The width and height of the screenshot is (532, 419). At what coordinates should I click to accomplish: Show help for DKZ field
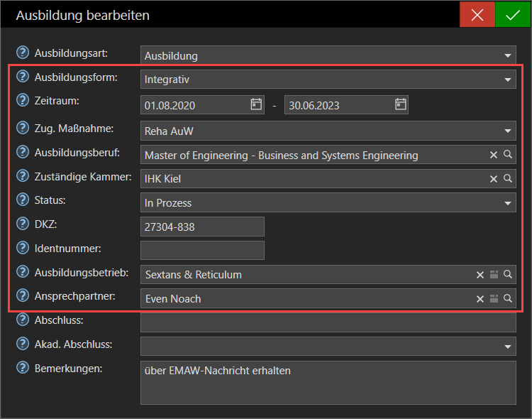(22, 224)
